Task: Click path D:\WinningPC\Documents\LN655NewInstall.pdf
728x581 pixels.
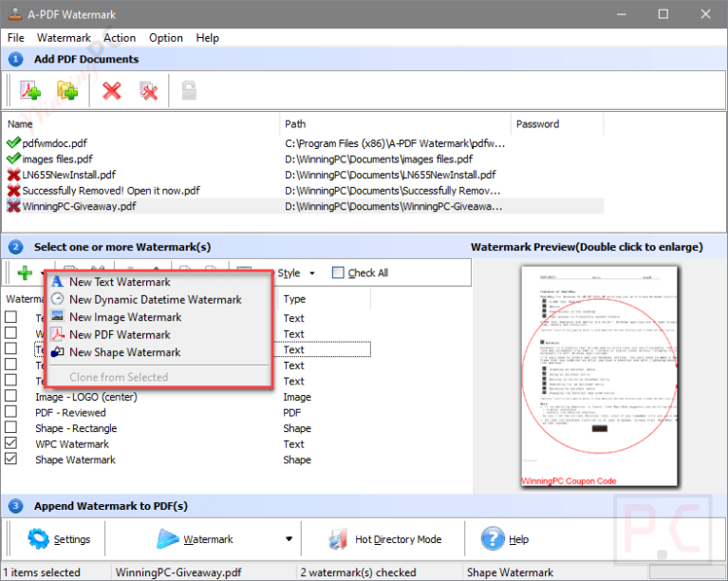Action: click(390, 175)
